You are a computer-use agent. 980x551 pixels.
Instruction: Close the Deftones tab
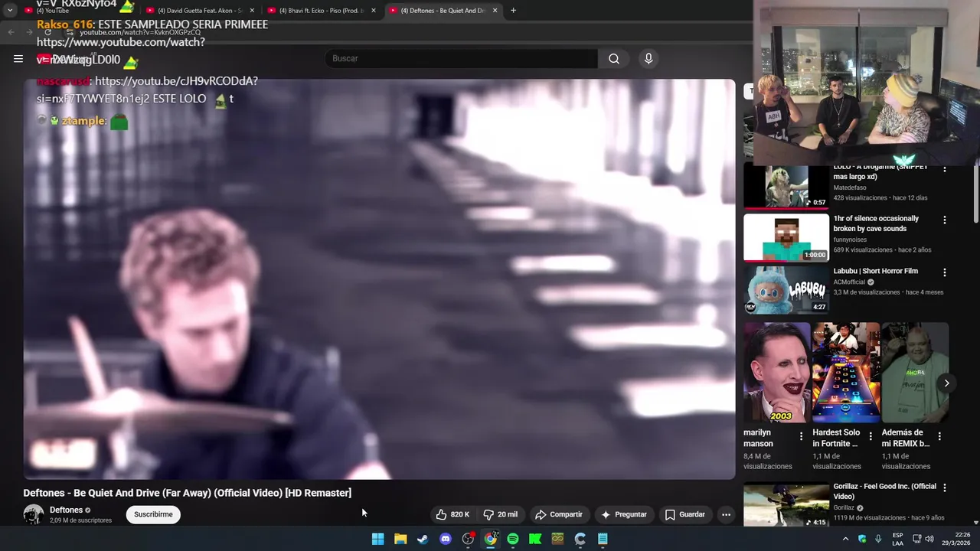click(x=495, y=11)
